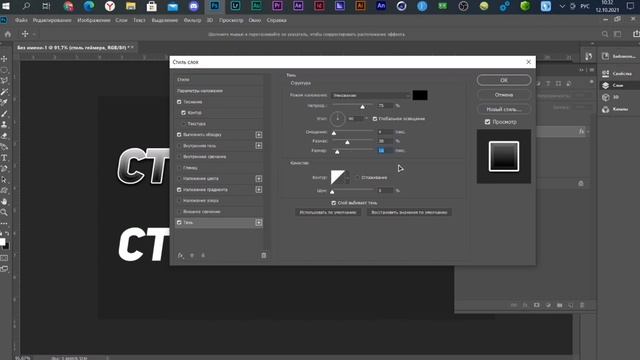Select the Hand tool

pos(4,202)
